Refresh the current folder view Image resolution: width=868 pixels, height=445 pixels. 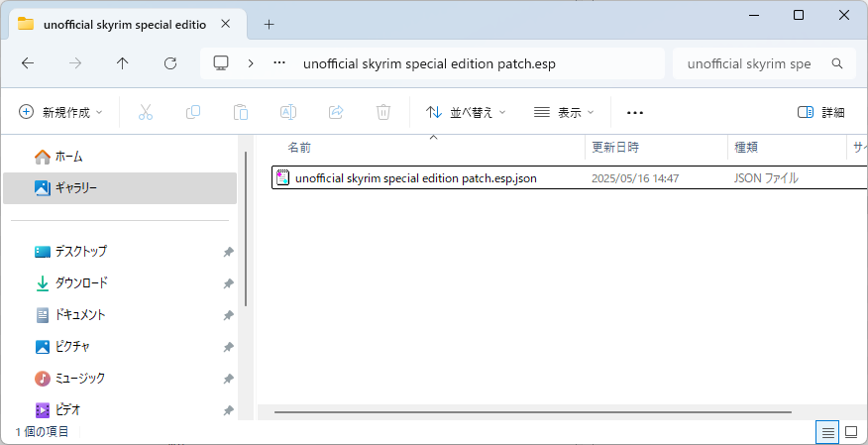170,63
